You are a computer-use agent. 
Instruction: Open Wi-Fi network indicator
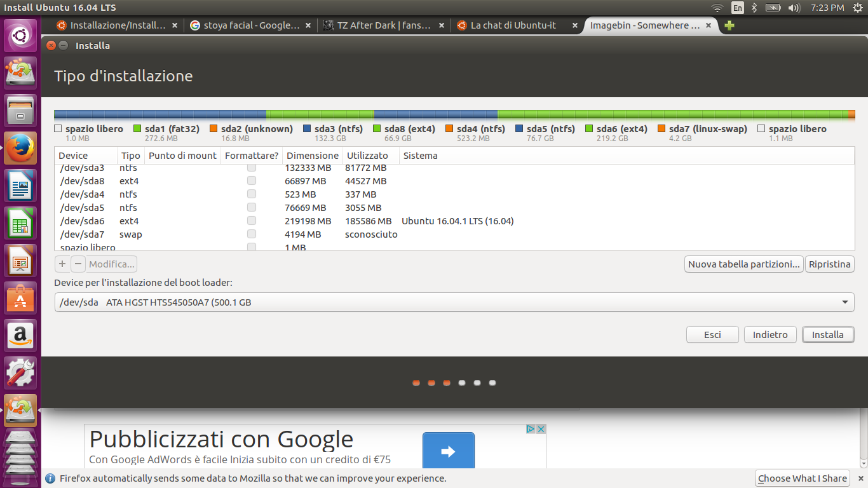(717, 8)
